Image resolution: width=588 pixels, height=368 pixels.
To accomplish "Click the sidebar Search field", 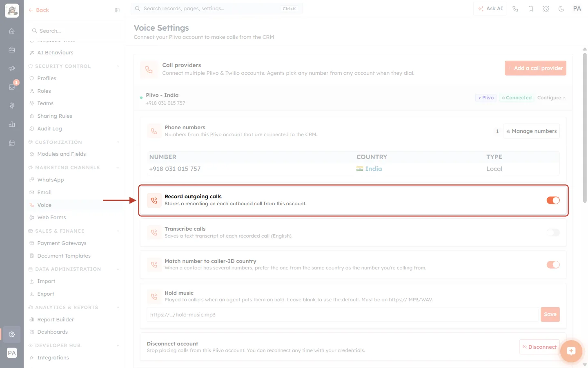I will [76, 31].
